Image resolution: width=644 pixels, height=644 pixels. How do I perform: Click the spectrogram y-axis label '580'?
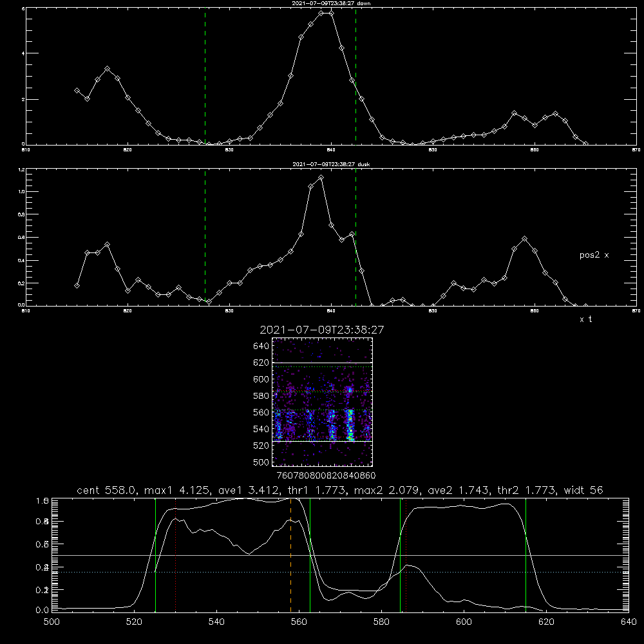point(261,396)
